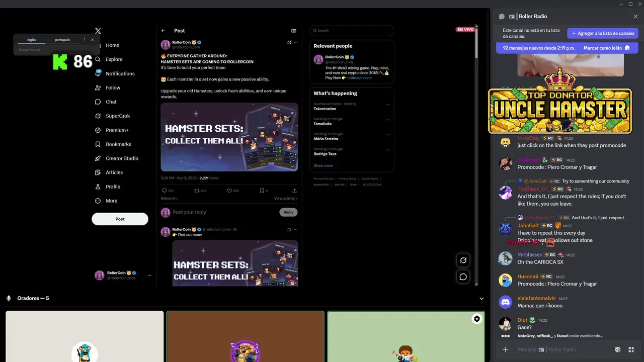Select the português tab in translate popup
This screenshot has width=644, height=362.
(62, 40)
